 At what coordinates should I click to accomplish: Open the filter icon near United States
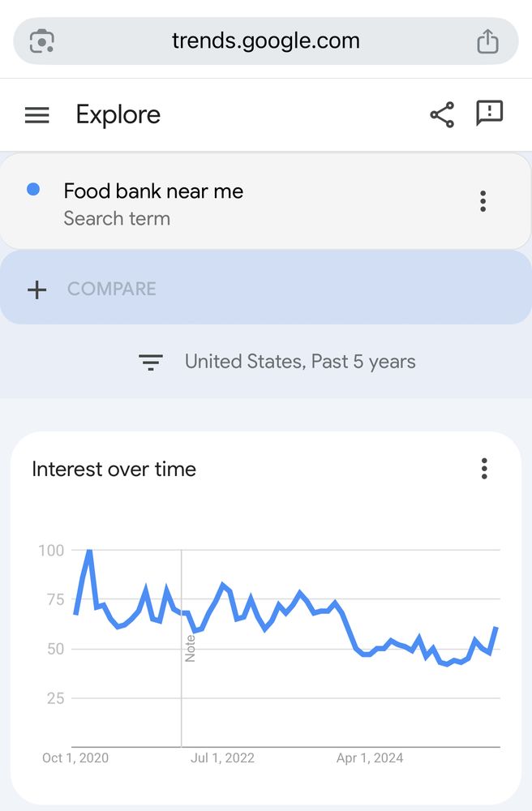[x=151, y=362]
